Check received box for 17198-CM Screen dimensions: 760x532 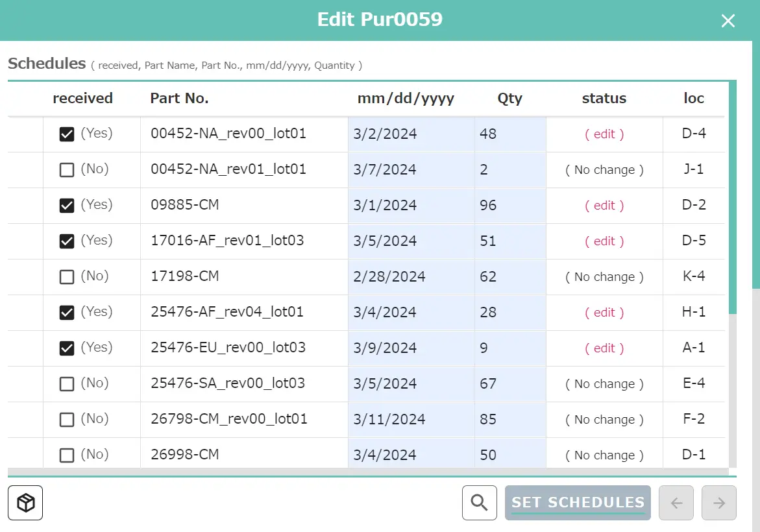(x=66, y=277)
